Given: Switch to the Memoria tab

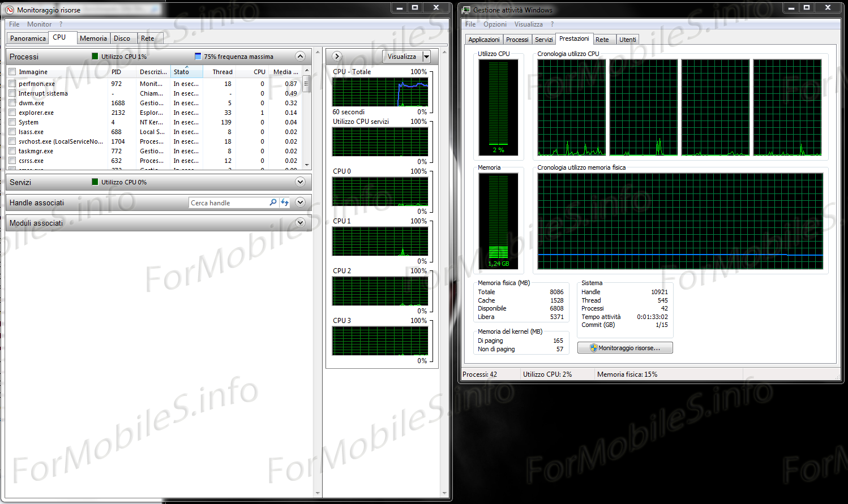Looking at the screenshot, I should click(x=93, y=38).
